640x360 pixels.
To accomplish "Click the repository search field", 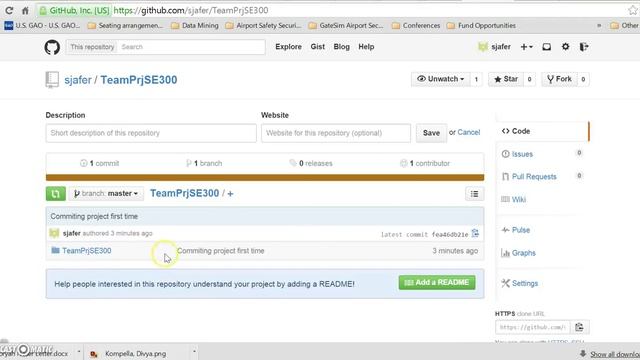I will coord(191,47).
